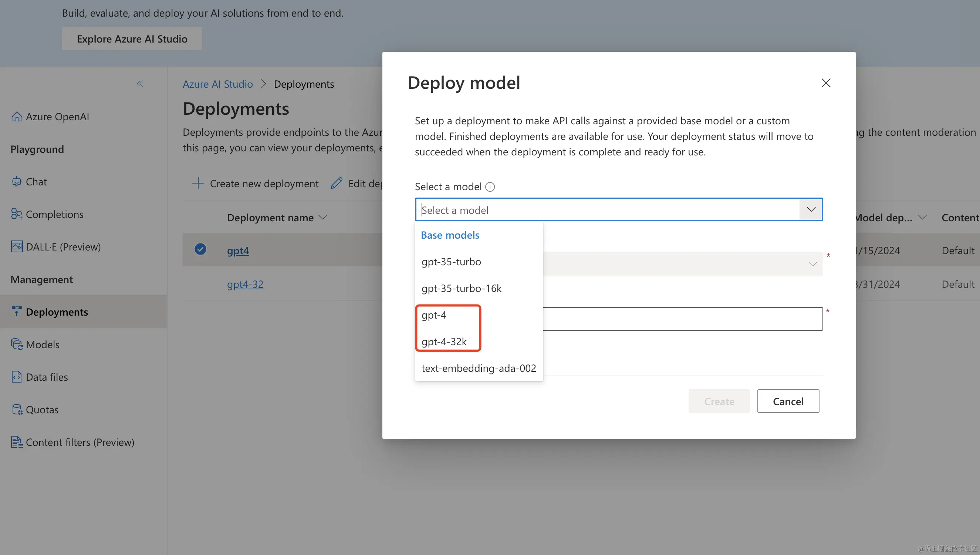
Task: Close the Deploy model dialog
Action: [826, 83]
